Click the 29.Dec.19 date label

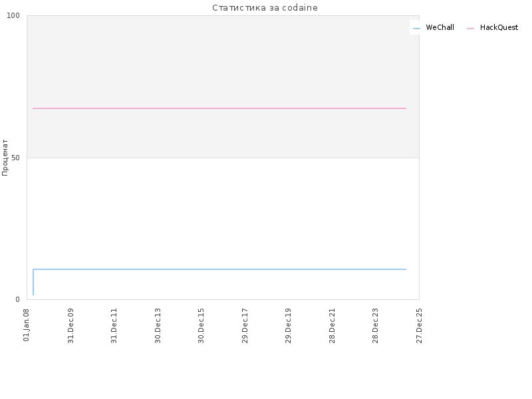pyautogui.click(x=288, y=326)
